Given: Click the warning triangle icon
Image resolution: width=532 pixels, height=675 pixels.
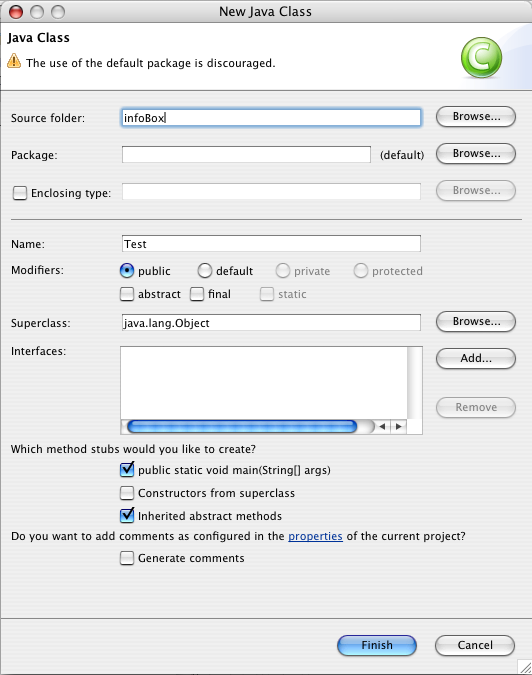Looking at the screenshot, I should tap(14, 61).
